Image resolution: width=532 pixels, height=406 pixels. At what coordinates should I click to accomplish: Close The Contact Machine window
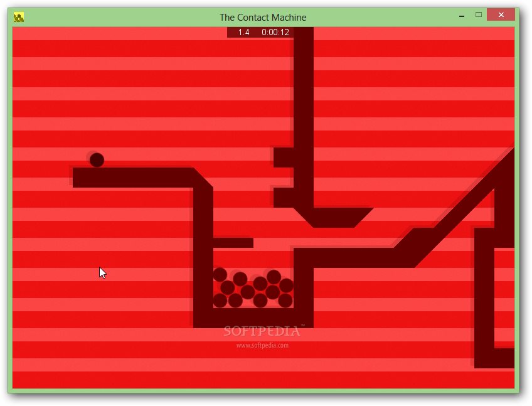coord(501,14)
